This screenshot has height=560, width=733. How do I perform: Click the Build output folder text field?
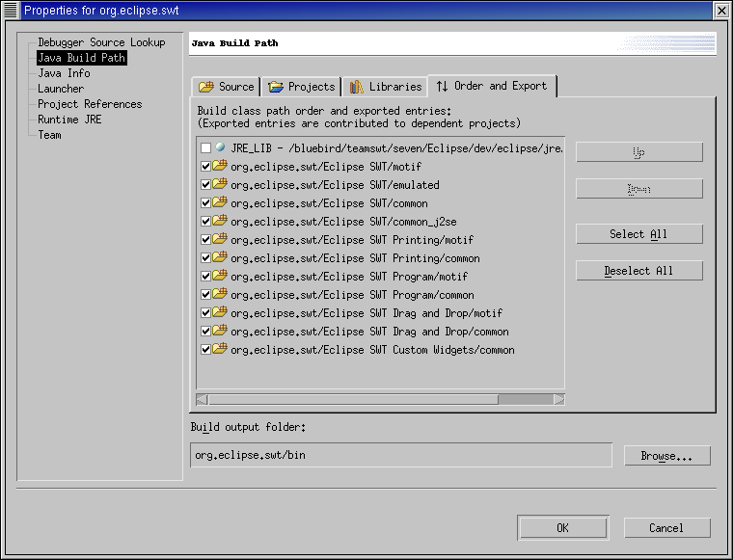pyautogui.click(x=401, y=455)
